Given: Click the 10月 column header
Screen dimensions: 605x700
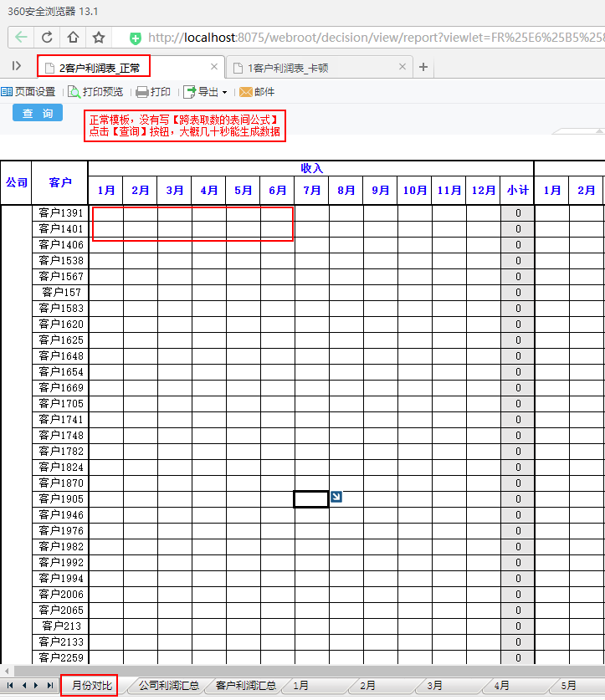Looking at the screenshot, I should [415, 191].
